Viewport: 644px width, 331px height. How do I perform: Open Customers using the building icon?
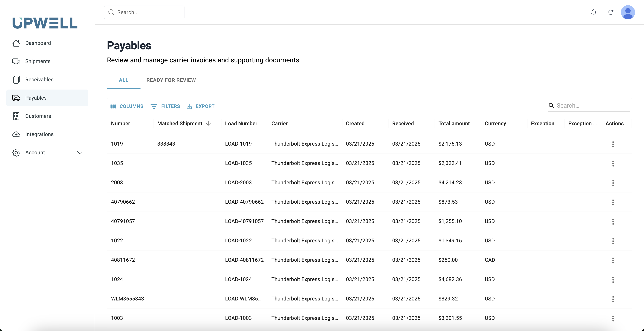click(x=16, y=116)
